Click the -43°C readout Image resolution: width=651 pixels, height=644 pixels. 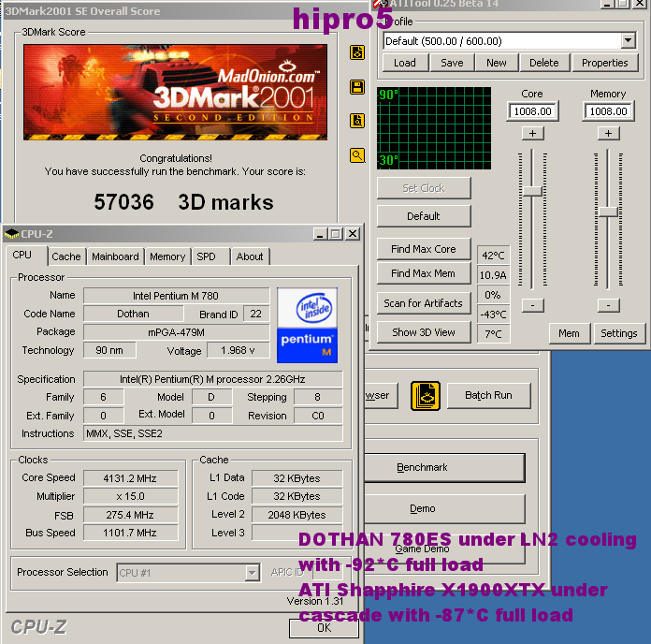pos(493,315)
